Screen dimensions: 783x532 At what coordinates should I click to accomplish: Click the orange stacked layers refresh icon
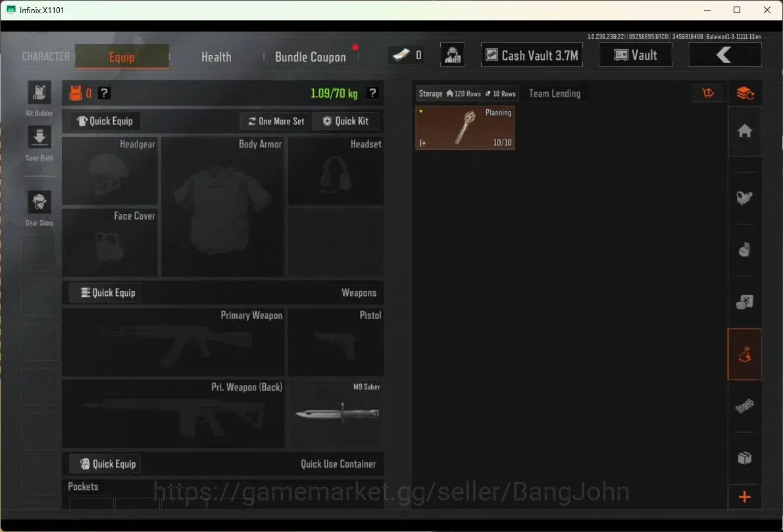[745, 93]
